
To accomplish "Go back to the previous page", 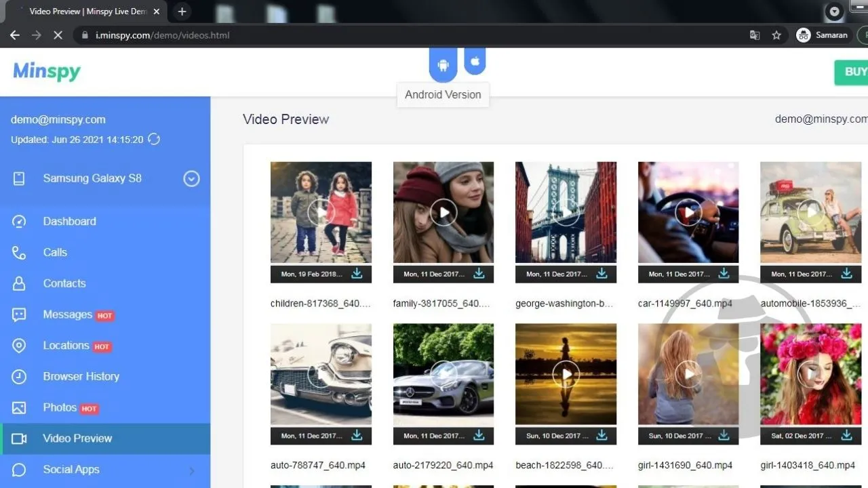I will 15,35.
